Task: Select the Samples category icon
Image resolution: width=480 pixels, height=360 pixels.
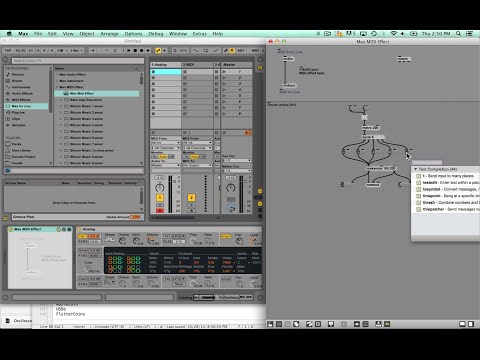Action: [8, 125]
